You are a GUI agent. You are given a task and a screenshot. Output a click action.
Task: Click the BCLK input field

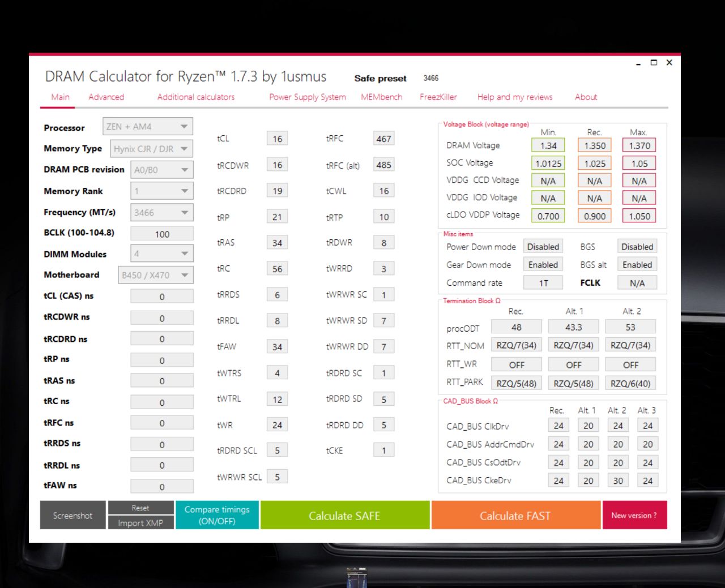click(x=161, y=234)
